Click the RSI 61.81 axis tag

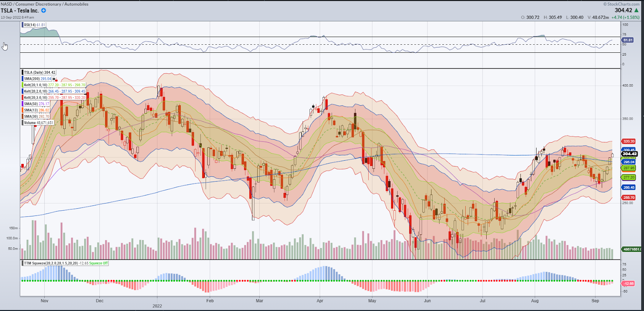coord(628,40)
